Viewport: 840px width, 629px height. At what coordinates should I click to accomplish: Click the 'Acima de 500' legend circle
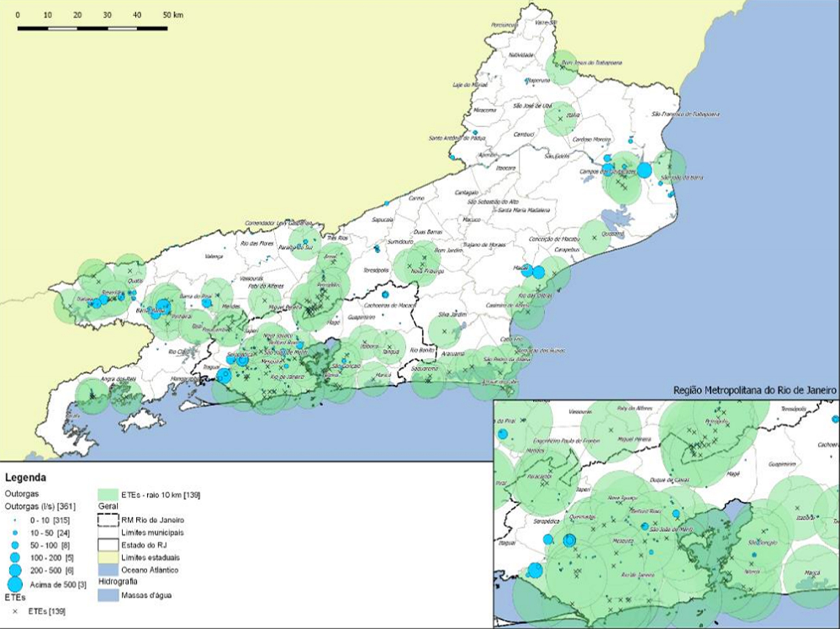pyautogui.click(x=15, y=585)
